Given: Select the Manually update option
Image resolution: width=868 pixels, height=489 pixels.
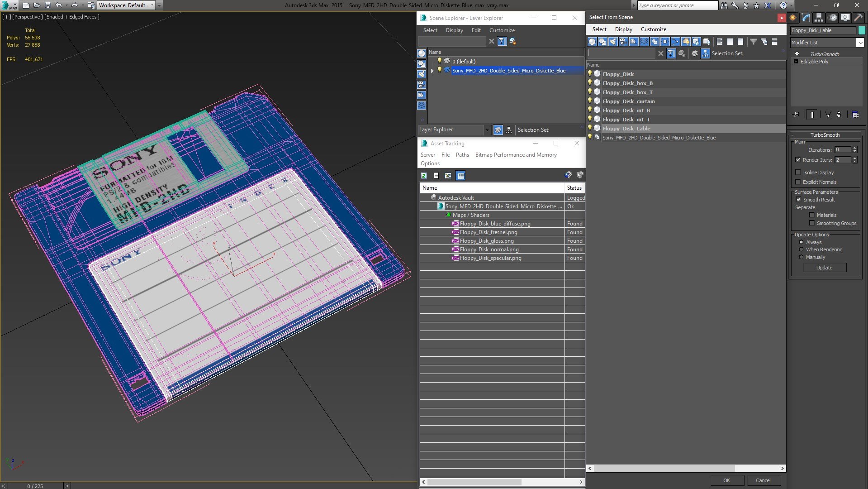Looking at the screenshot, I should pos(801,257).
